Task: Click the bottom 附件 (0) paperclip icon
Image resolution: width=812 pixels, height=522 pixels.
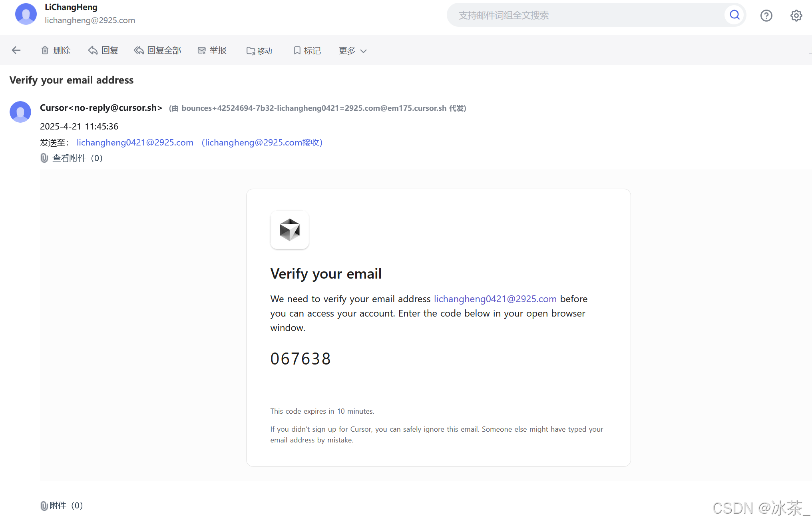Action: (44, 506)
